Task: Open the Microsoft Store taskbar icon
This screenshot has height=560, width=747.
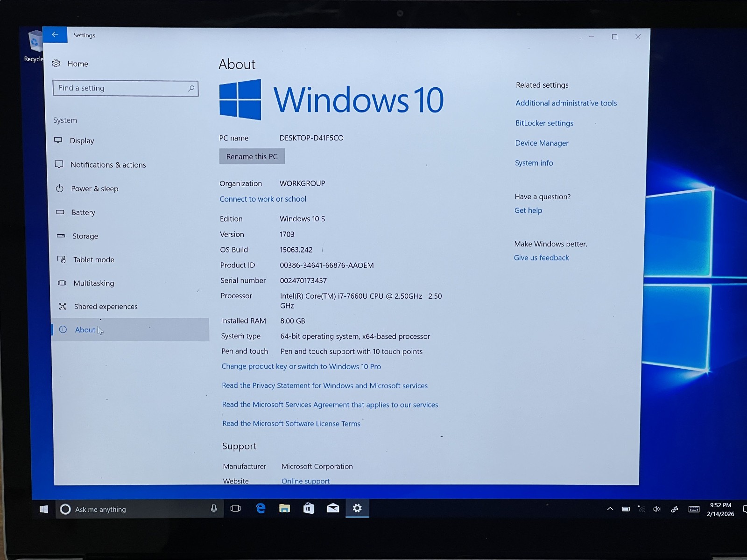Action: [309, 508]
